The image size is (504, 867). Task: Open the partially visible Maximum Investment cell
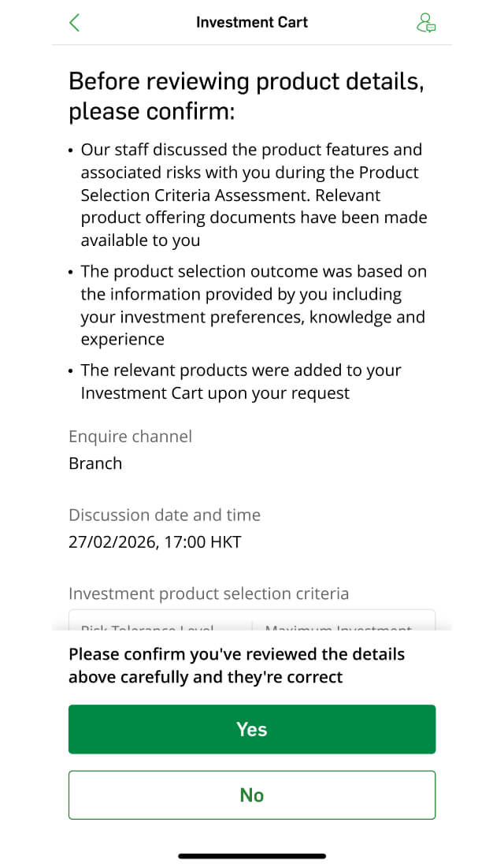pyautogui.click(x=343, y=620)
